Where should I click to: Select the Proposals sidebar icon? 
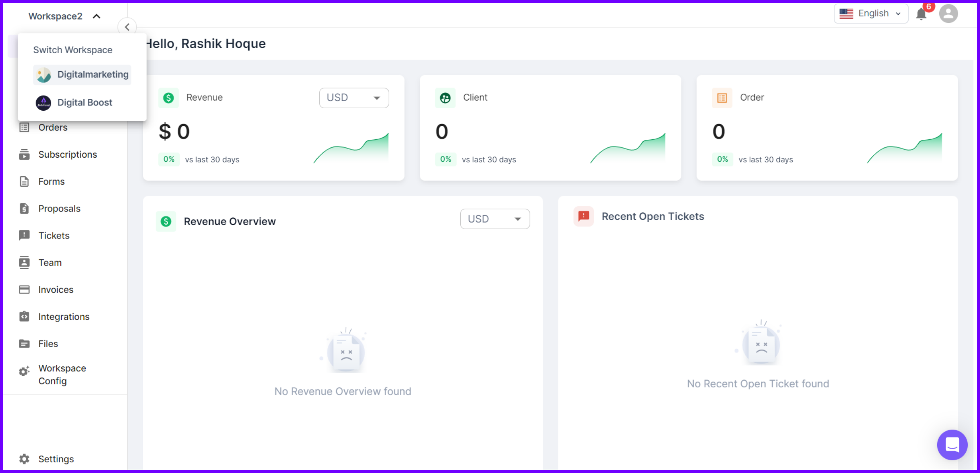(24, 208)
